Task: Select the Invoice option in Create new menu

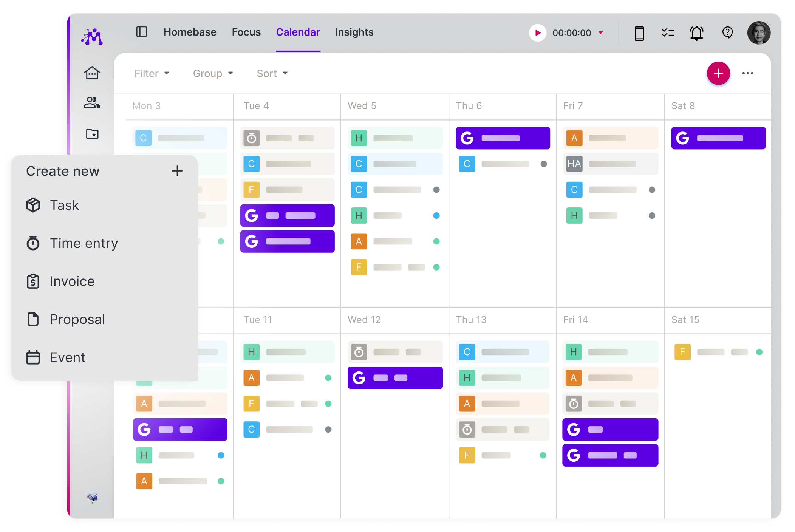Action: point(72,281)
